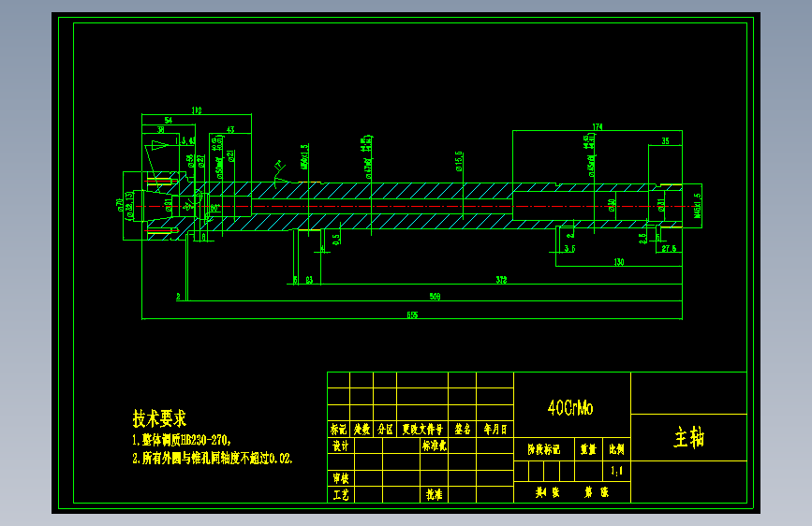Click the 分区 title block cell
This screenshot has height=526, width=812.
[385, 430]
